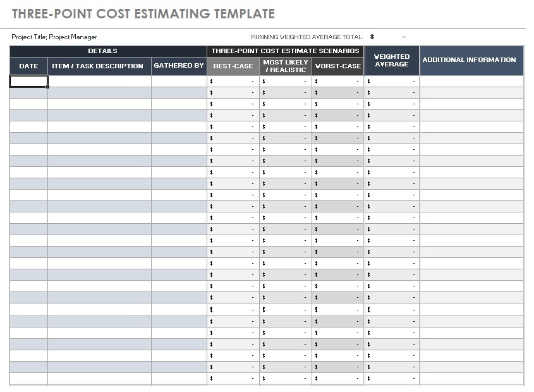534x392 pixels.
Task: Click the Project Title; Project Manager text
Action: click(55, 37)
